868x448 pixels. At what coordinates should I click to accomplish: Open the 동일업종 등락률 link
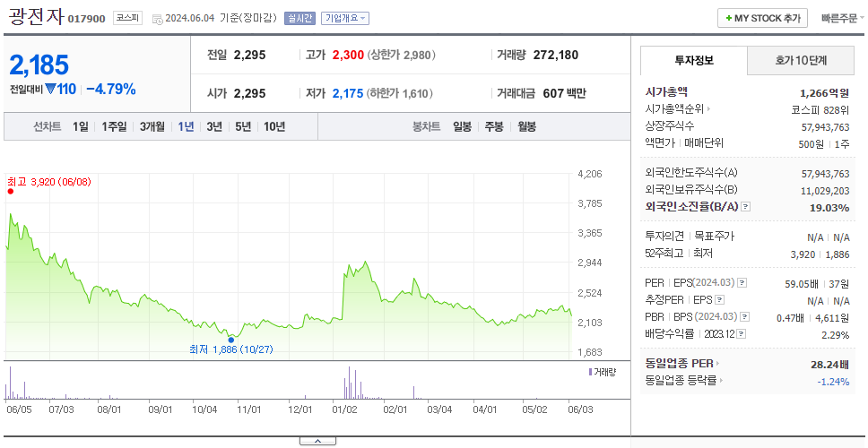pyautogui.click(x=683, y=381)
